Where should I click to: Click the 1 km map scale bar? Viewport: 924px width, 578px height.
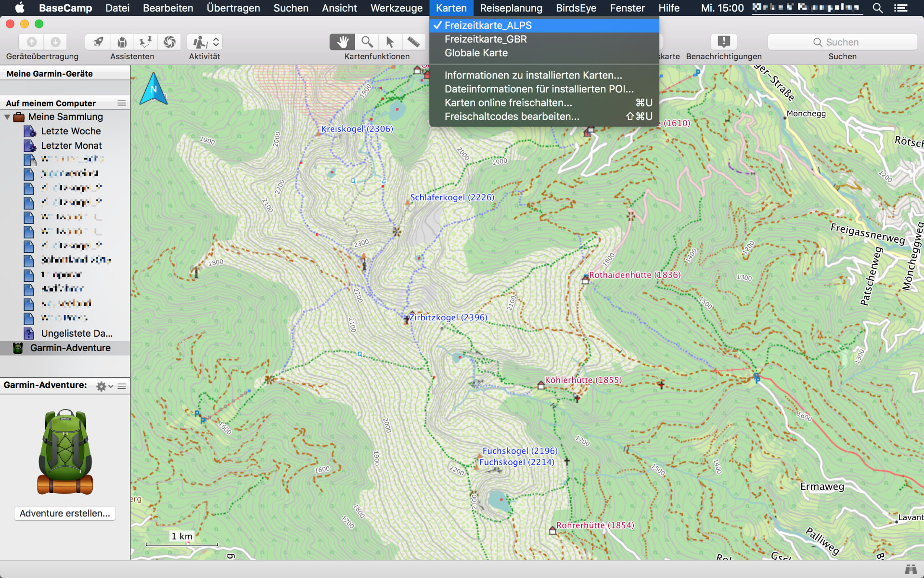[182, 539]
